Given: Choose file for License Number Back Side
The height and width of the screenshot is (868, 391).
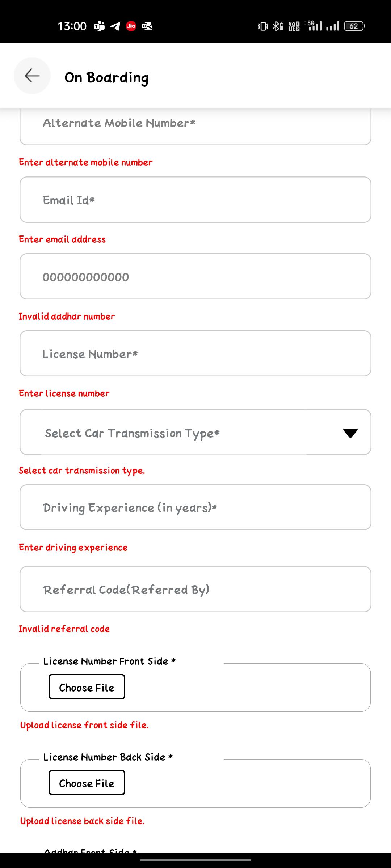Looking at the screenshot, I should click(87, 783).
